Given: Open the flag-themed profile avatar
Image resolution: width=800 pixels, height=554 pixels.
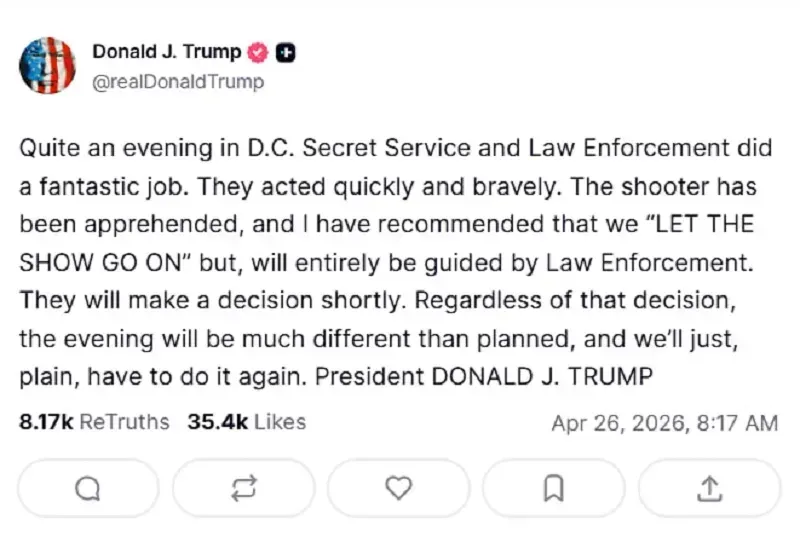Looking at the screenshot, I should [47, 66].
